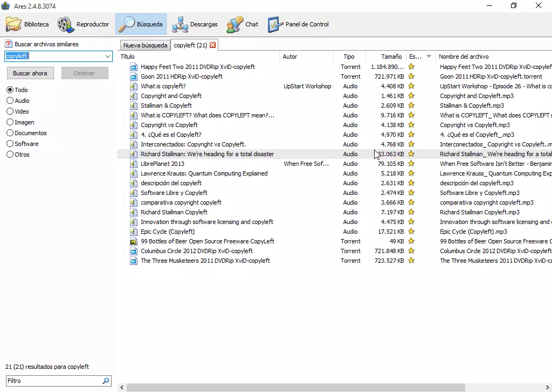Click the star rating of Epic Cycle (Copyleft)
552x392 pixels.
(x=411, y=232)
